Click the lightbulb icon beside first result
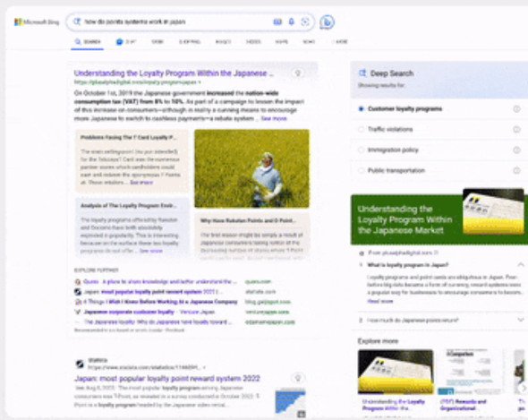This screenshot has height=420, width=528. [x=298, y=73]
